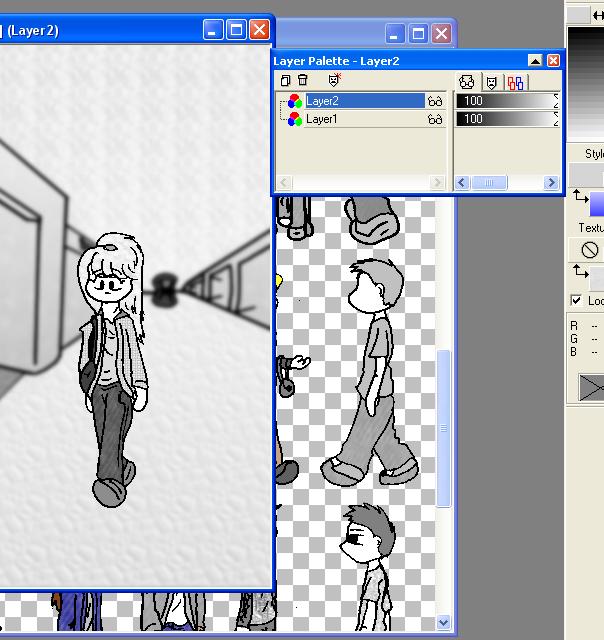Viewport: 604px width, 640px height.
Task: Click the left arrow of opacity pane scrollbar
Action: (462, 182)
